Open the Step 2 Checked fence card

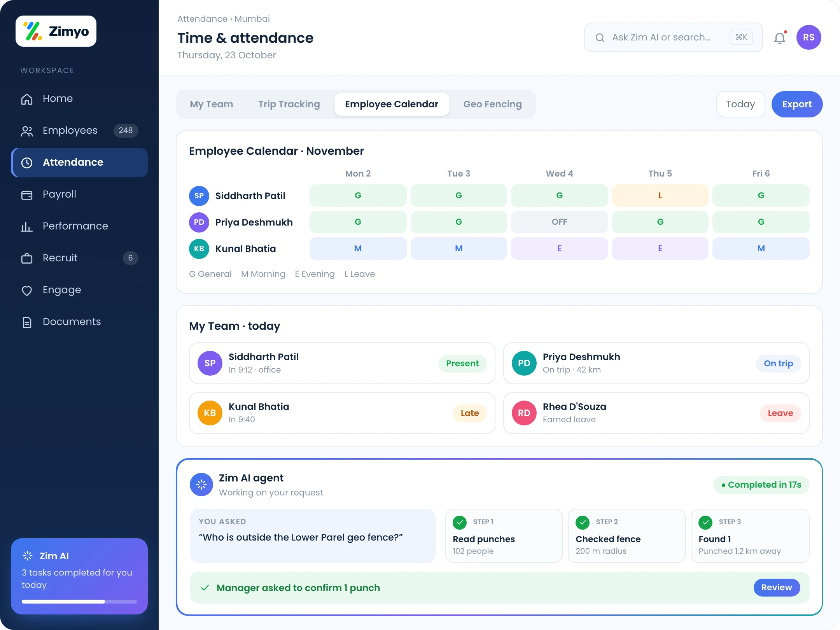point(626,536)
